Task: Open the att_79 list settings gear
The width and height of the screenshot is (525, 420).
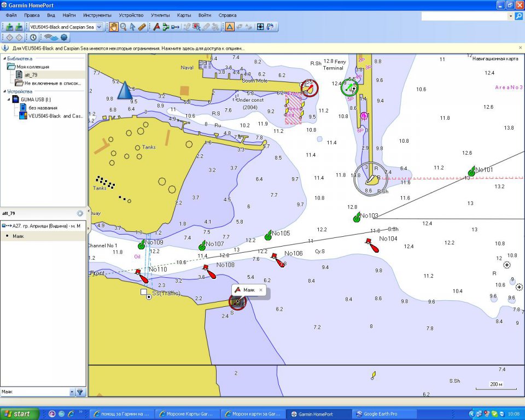Action: coord(80,213)
